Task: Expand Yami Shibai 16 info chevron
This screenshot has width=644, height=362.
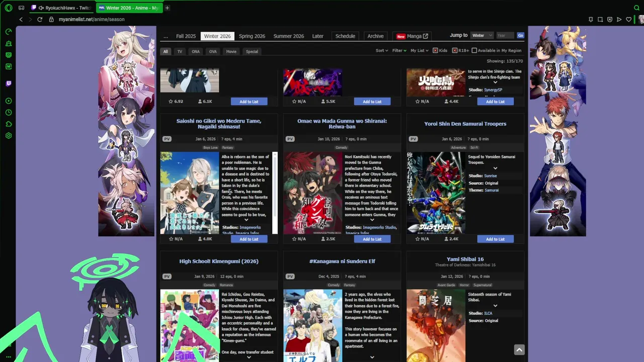Action: (495, 306)
